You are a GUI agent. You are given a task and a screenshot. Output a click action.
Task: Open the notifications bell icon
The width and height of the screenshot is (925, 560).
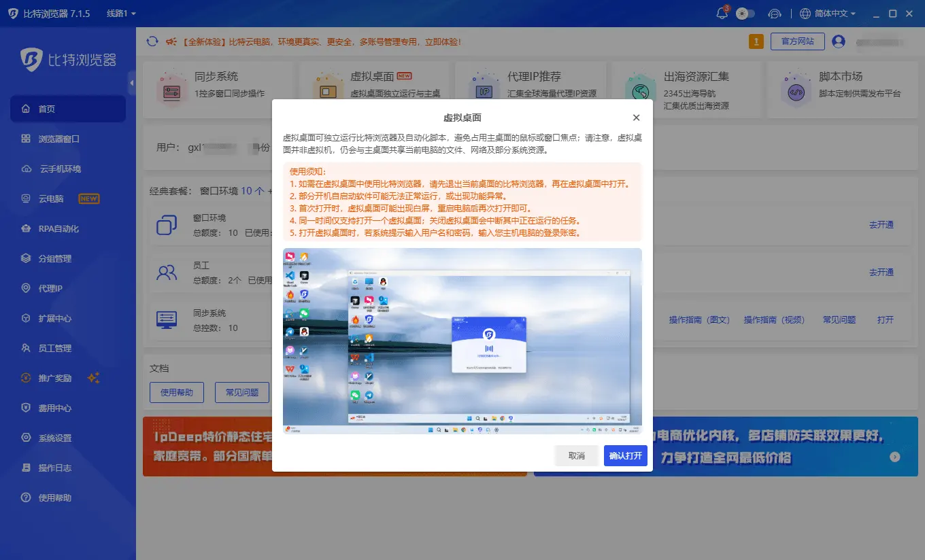[x=722, y=13]
